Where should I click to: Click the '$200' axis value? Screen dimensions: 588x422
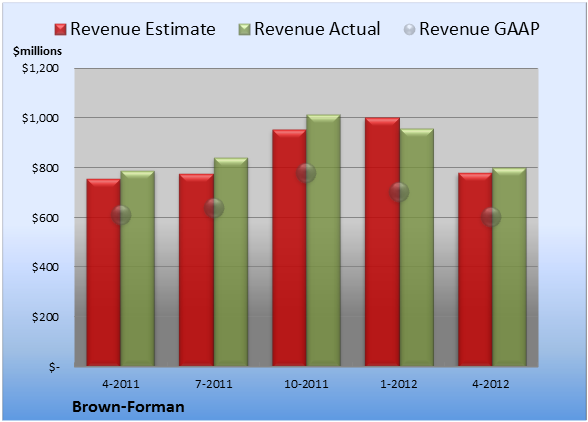click(45, 317)
